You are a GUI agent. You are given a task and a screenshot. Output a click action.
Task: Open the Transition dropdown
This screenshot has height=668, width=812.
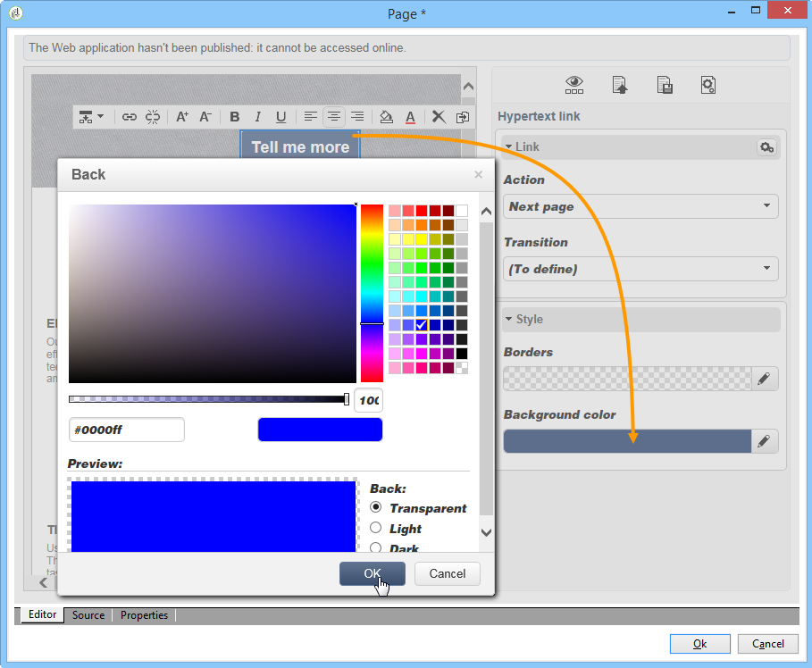[x=640, y=269]
